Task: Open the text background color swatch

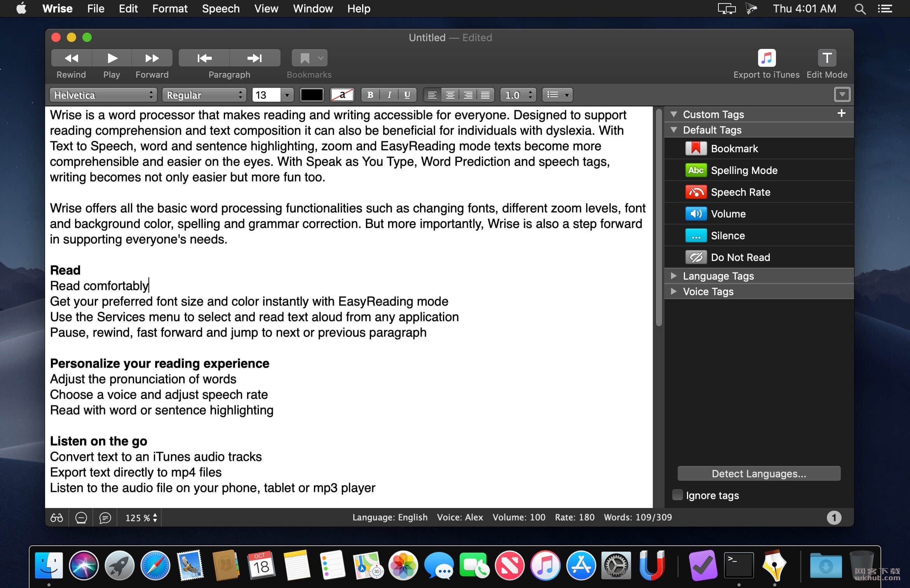Action: [x=342, y=95]
